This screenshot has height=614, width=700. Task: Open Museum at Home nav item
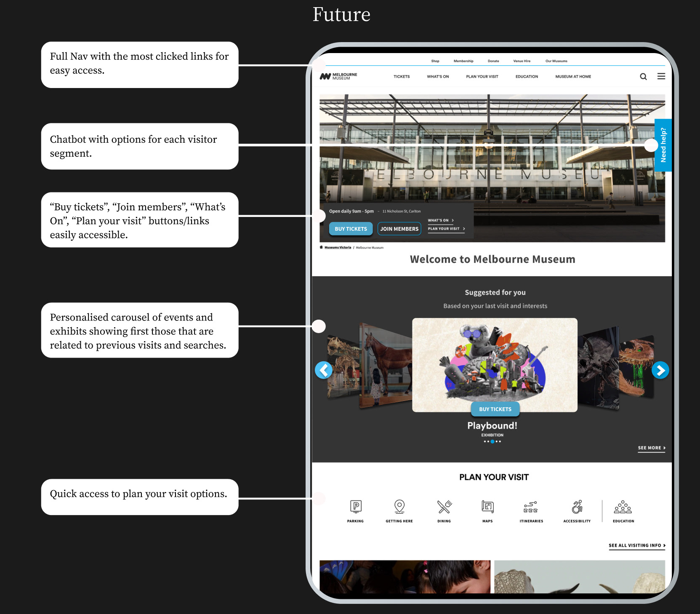click(x=573, y=77)
